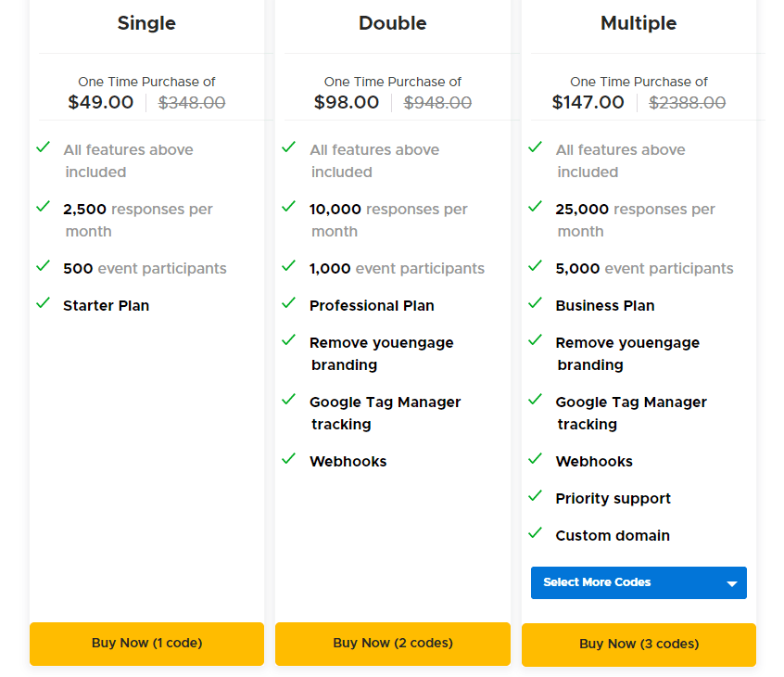Click the $49.00 price in Single plan
Screen dimensions: 784x677
101,103
